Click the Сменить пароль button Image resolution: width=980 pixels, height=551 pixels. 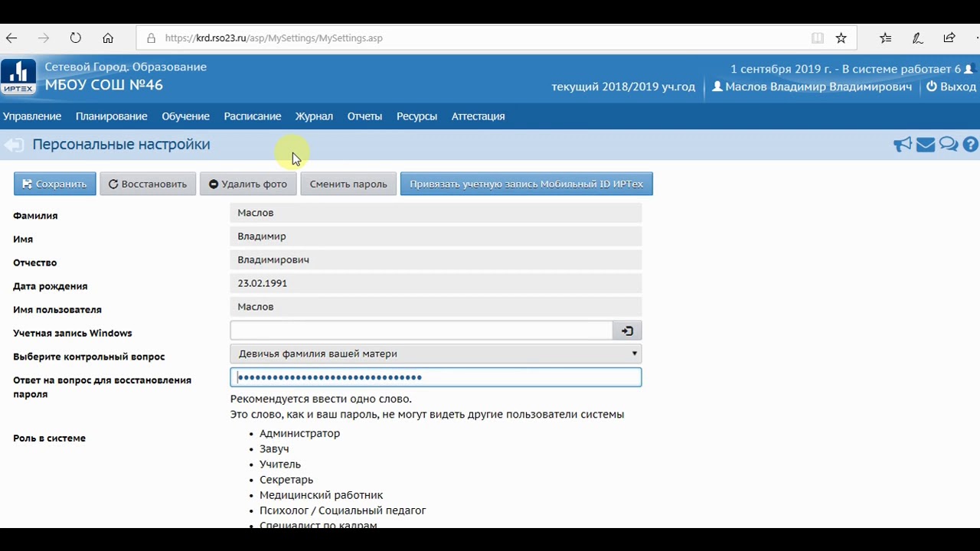pos(348,184)
